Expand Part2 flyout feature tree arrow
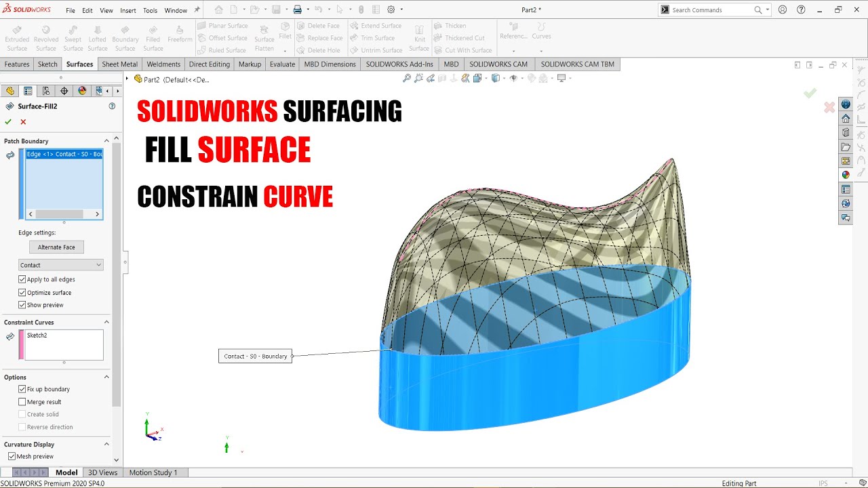The height and width of the screenshot is (488, 868). [127, 79]
